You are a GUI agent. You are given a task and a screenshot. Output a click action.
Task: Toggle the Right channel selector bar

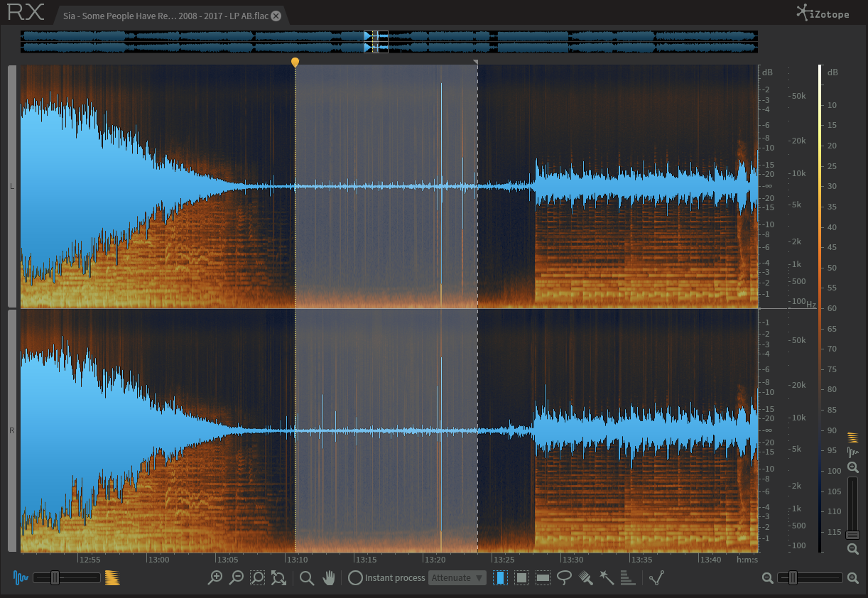[12, 430]
